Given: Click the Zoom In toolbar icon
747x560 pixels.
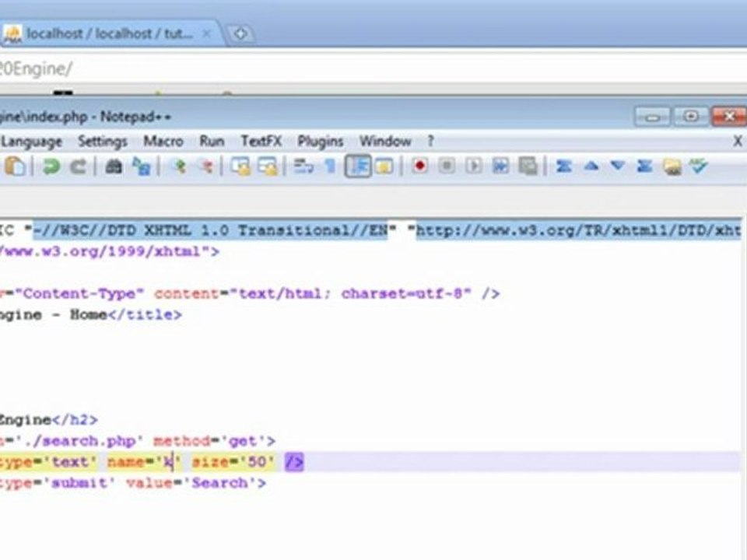Looking at the screenshot, I should (x=179, y=166).
